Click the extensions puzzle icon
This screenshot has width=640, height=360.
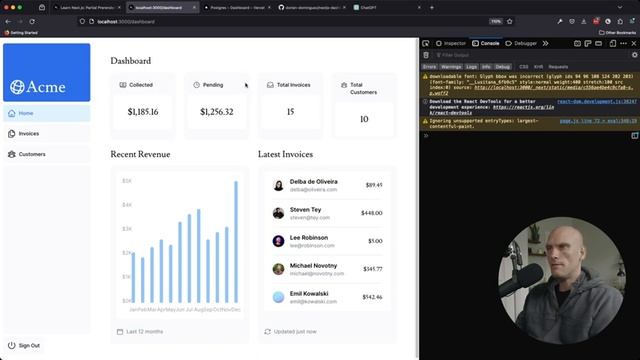(x=620, y=22)
